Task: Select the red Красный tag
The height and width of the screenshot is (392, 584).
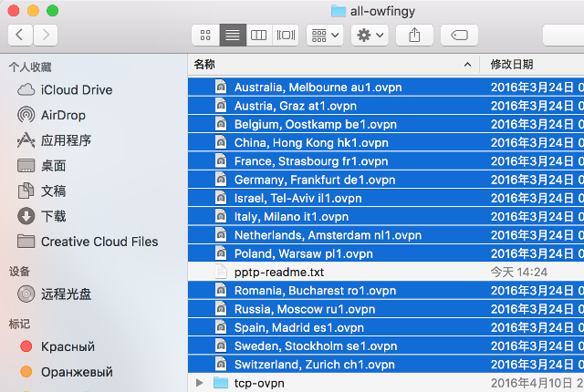Action: pyautogui.click(x=68, y=346)
